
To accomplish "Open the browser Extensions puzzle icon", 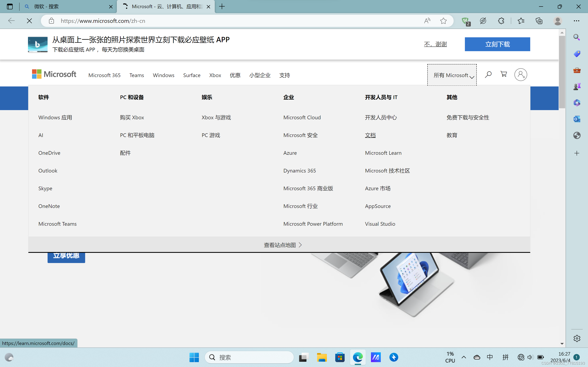I will (x=501, y=21).
